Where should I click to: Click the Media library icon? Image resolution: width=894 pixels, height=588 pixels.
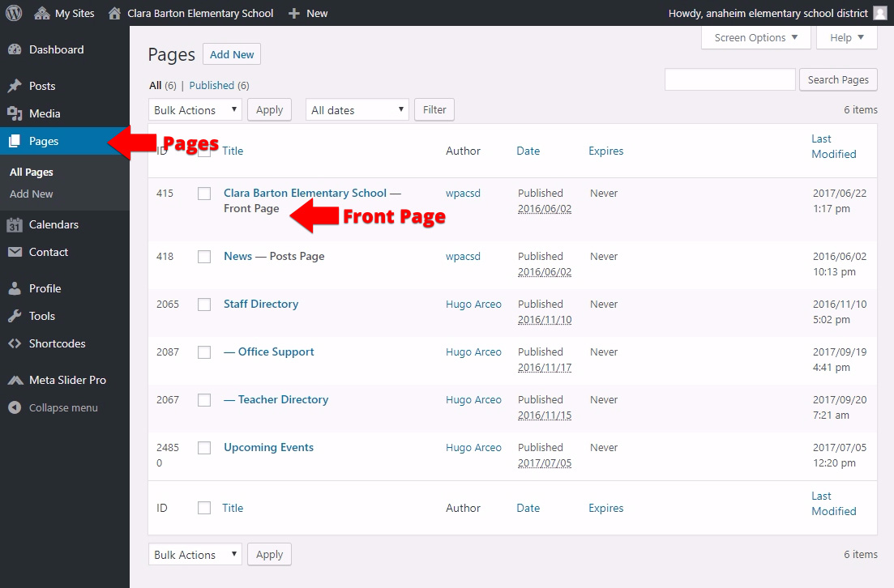click(15, 113)
